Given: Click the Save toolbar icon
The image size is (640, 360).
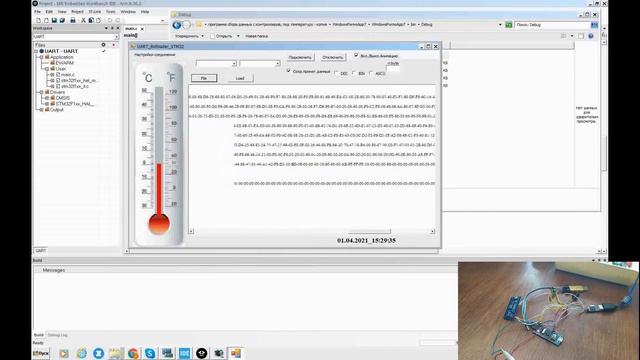Looking at the screenshot, I should point(54,20).
